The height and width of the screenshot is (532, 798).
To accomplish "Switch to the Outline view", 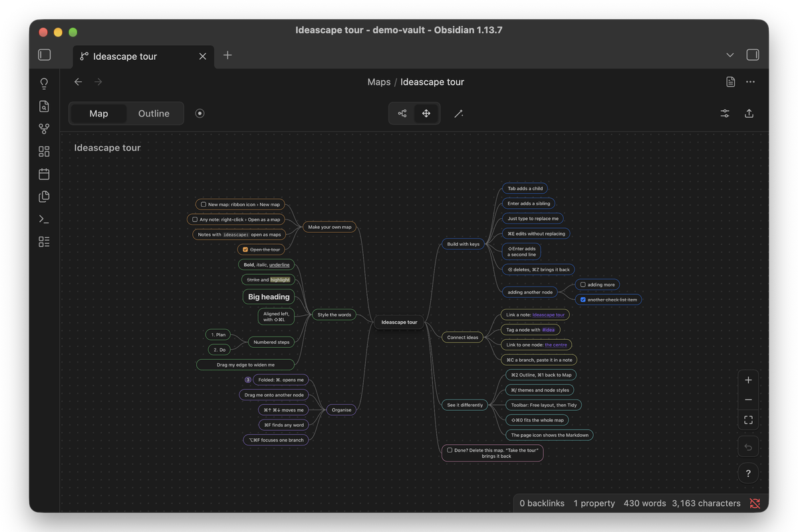I will tap(154, 114).
